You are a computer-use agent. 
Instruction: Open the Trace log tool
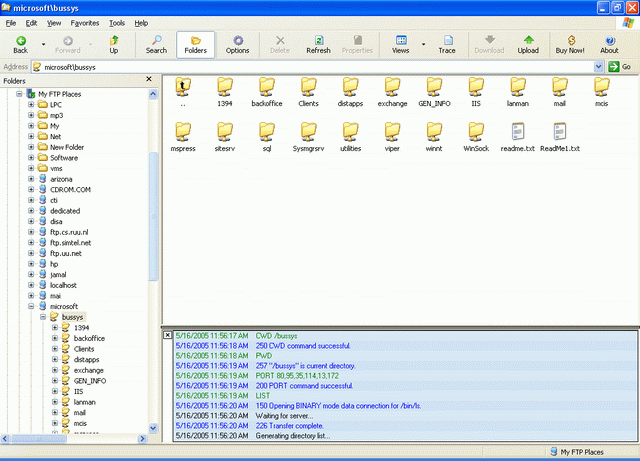coord(446,44)
